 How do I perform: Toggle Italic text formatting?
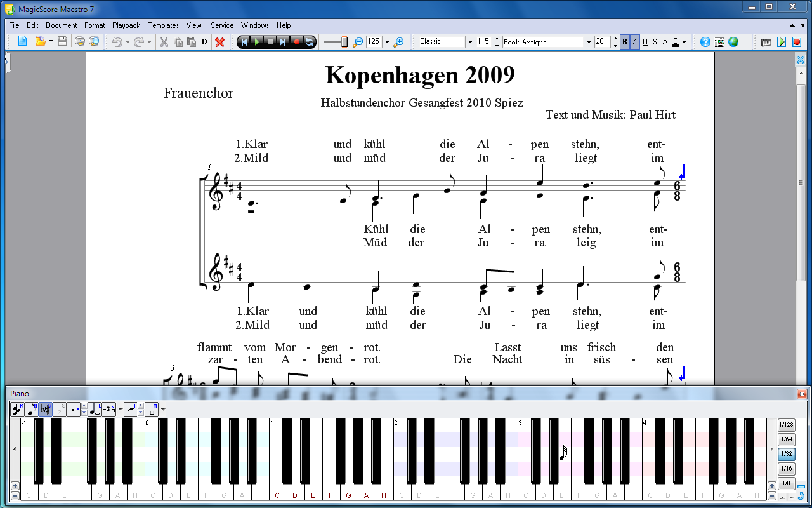click(634, 42)
